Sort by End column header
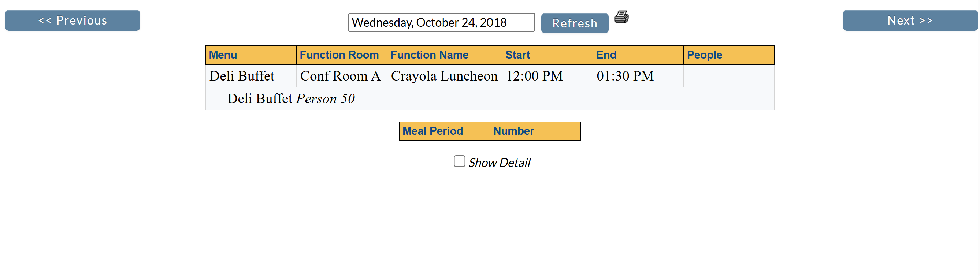 tap(606, 55)
